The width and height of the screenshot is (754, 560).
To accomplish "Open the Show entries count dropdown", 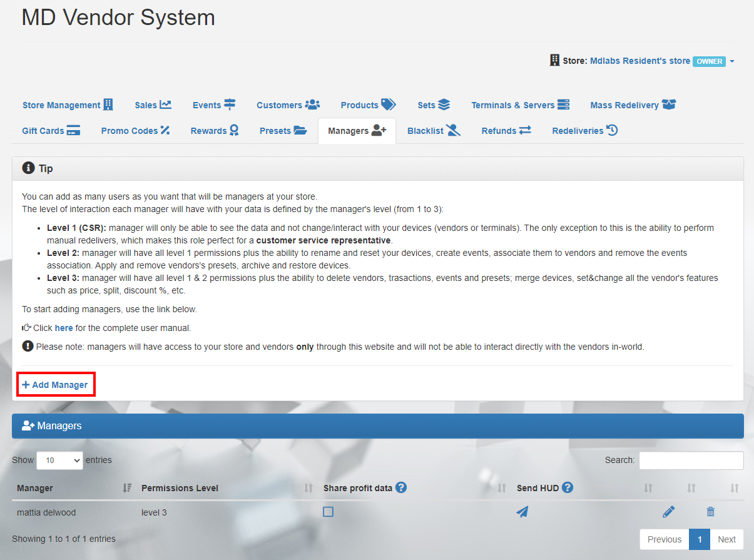I will [59, 461].
